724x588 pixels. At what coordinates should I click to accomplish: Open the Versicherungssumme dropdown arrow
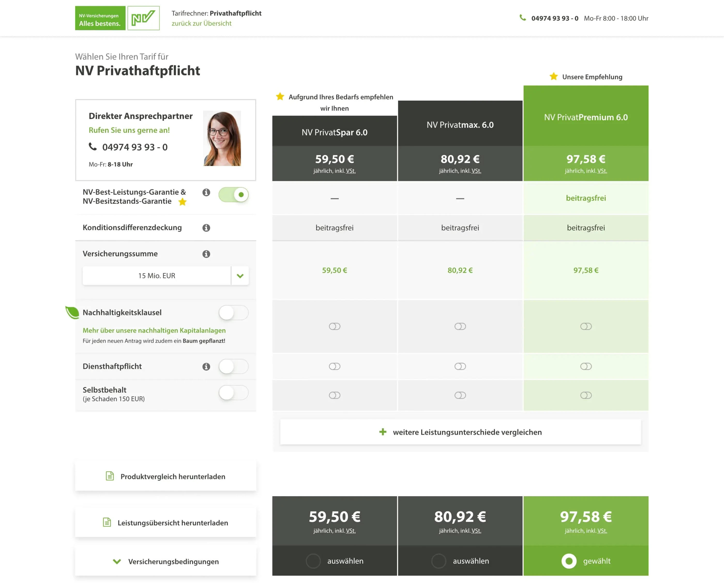coord(240,276)
